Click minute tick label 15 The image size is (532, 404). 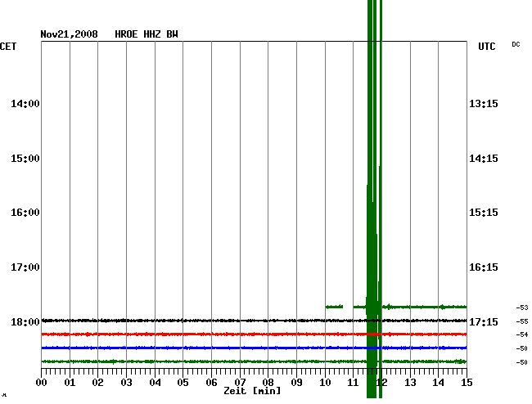pyautogui.click(x=467, y=383)
